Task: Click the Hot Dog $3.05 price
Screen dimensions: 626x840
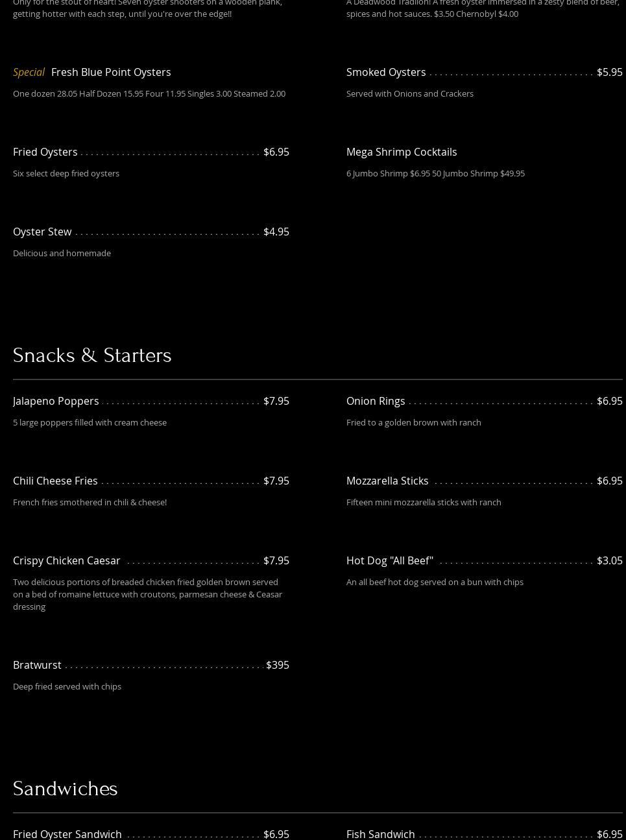Action: (609, 560)
